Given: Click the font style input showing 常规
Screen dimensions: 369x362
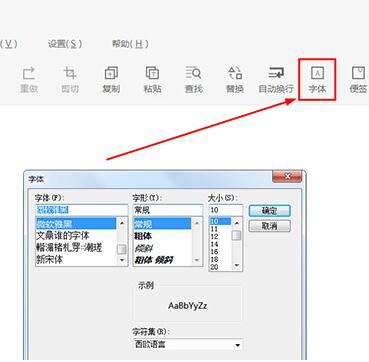Looking at the screenshot, I should click(168, 210).
